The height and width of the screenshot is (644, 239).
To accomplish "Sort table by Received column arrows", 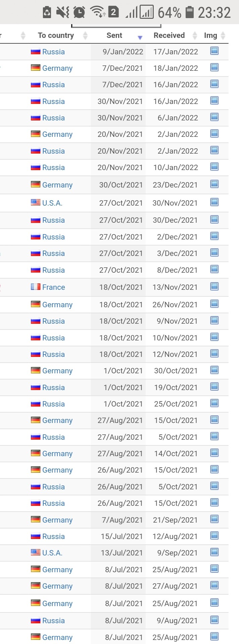I will point(195,36).
